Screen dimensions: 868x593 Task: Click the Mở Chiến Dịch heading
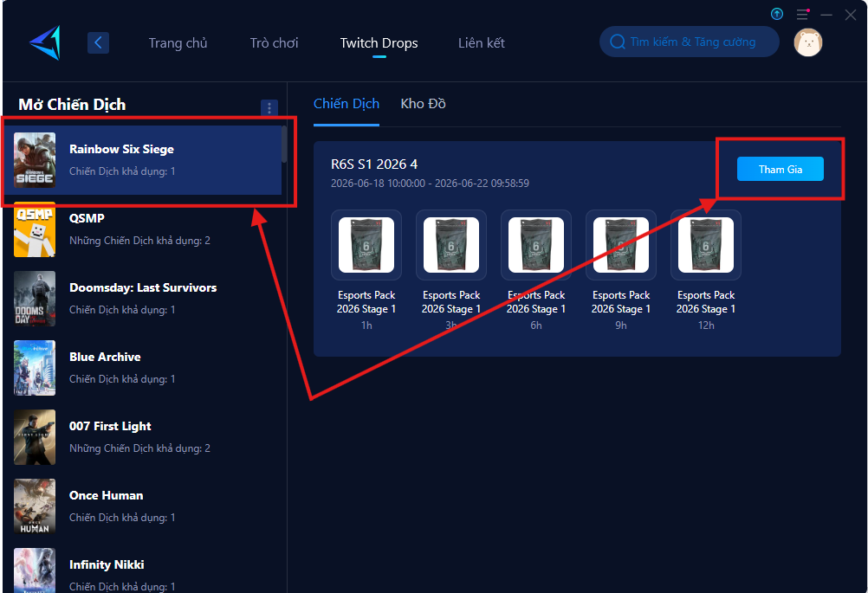72,105
